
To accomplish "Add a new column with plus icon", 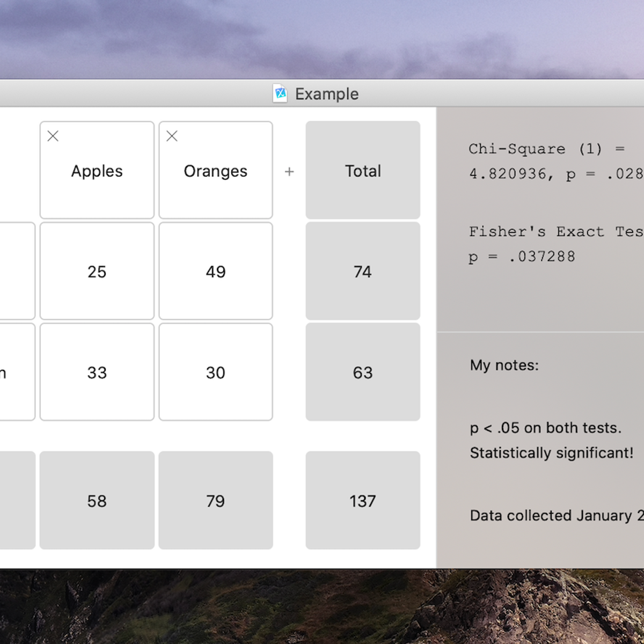I will [x=289, y=172].
